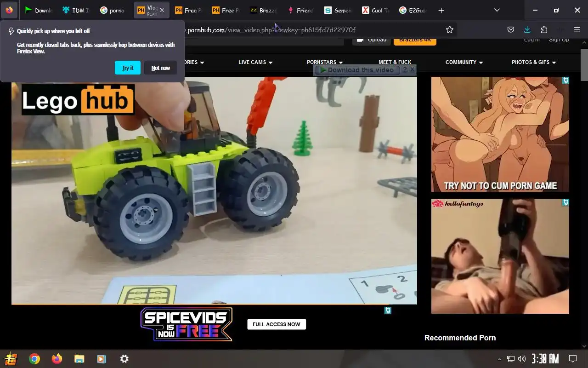Open the MEET & FUCK nav item
This screenshot has height=368, width=588.
395,62
